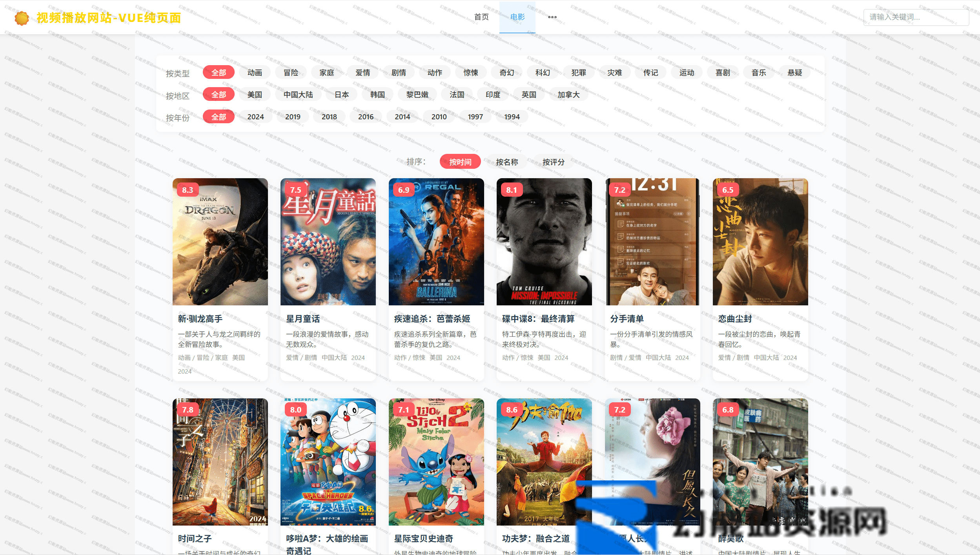980x555 pixels.
Task: Sort movies by 按名称
Action: click(x=507, y=162)
